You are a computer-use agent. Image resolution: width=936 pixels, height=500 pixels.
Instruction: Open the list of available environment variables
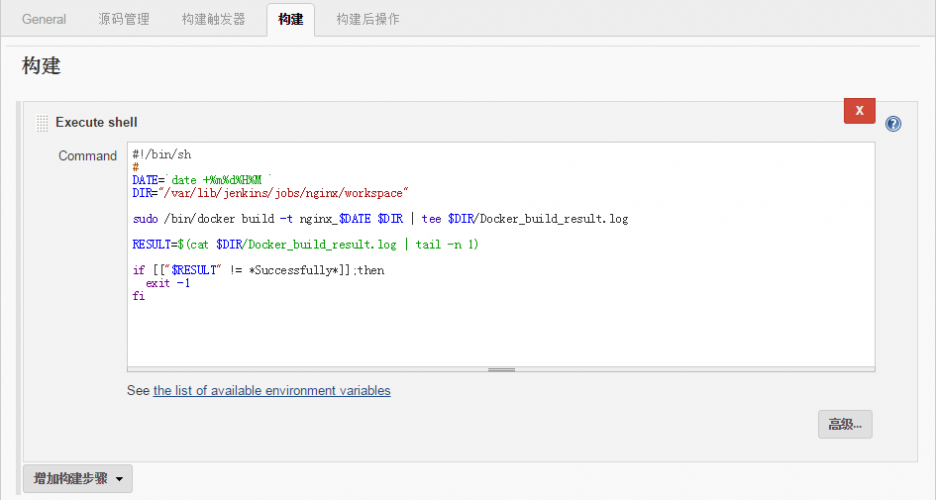click(x=272, y=390)
